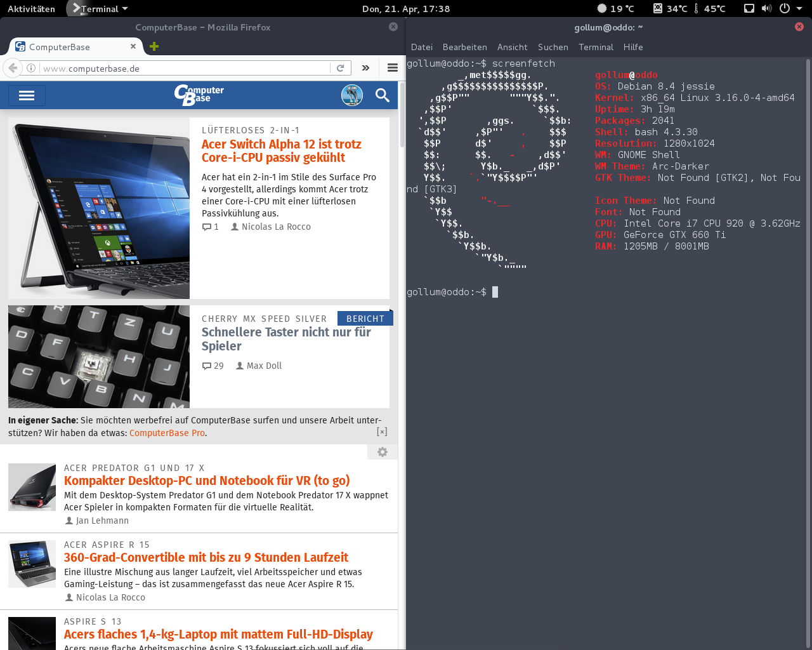Reload page with Firefox reload icon
Viewport: 812px width, 650px height.
pyautogui.click(x=341, y=68)
